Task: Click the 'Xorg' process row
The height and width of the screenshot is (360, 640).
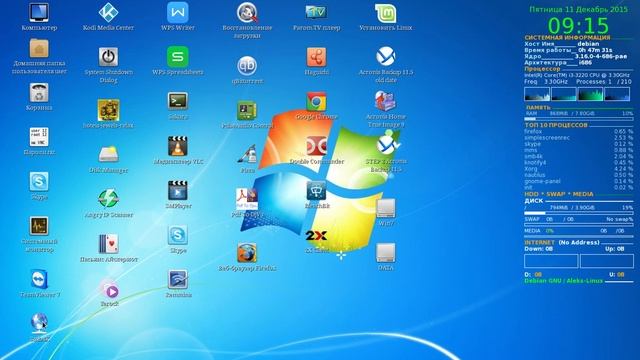Action: (578, 169)
